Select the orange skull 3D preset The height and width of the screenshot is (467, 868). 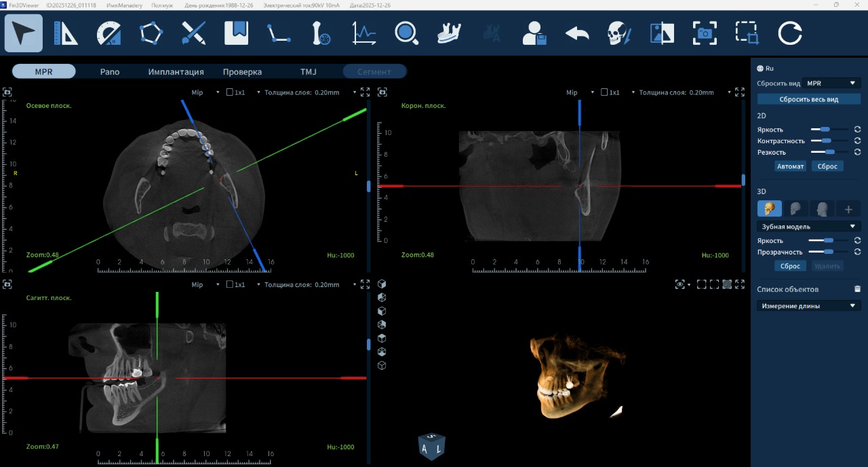[769, 208]
